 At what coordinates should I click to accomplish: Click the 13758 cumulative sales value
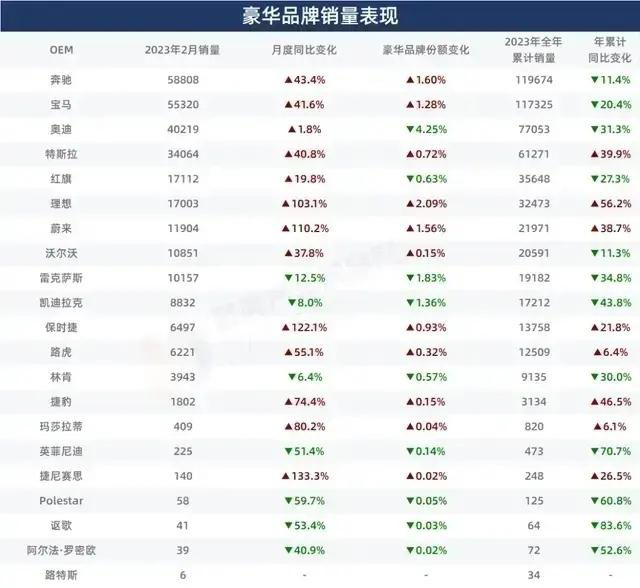pyautogui.click(x=534, y=328)
